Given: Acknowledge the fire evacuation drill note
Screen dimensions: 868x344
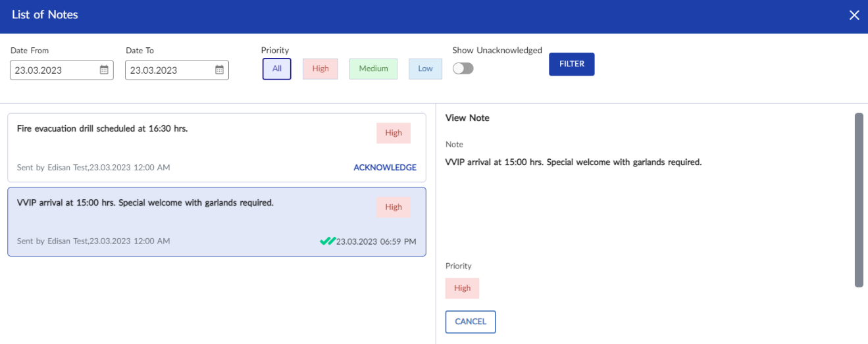Looking at the screenshot, I should coord(385,168).
